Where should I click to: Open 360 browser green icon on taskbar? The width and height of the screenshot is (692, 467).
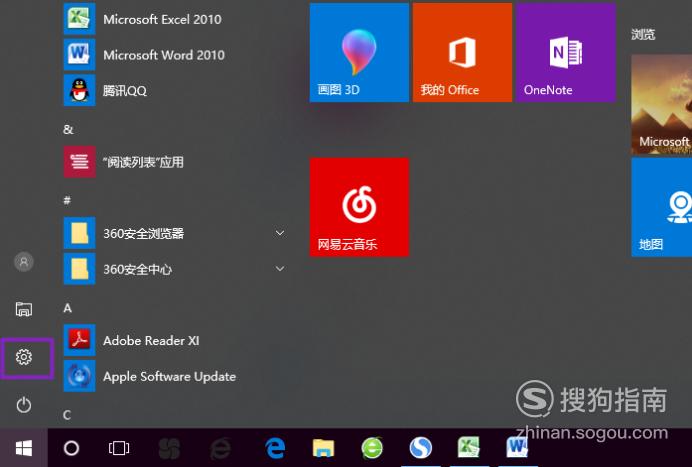coord(372,448)
